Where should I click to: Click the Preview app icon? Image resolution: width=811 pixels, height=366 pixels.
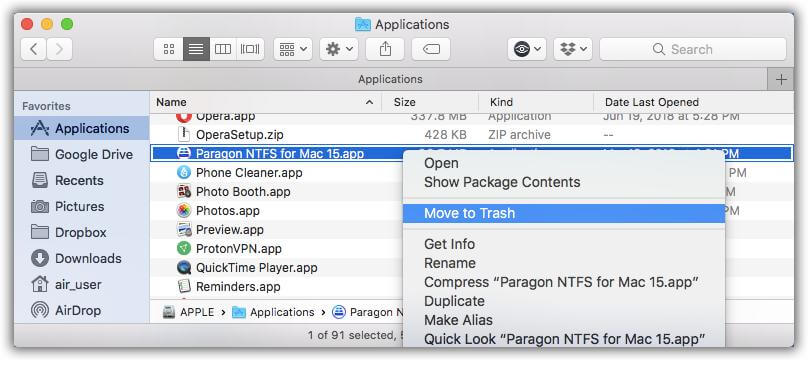[x=184, y=230]
